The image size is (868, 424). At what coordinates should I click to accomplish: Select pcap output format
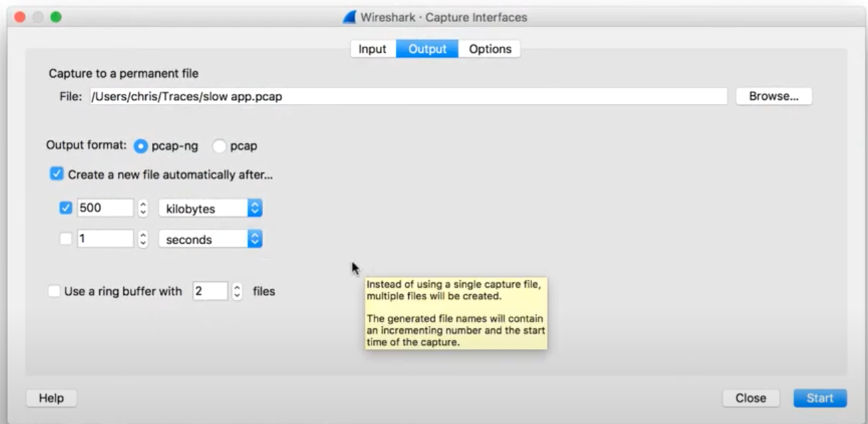point(219,145)
